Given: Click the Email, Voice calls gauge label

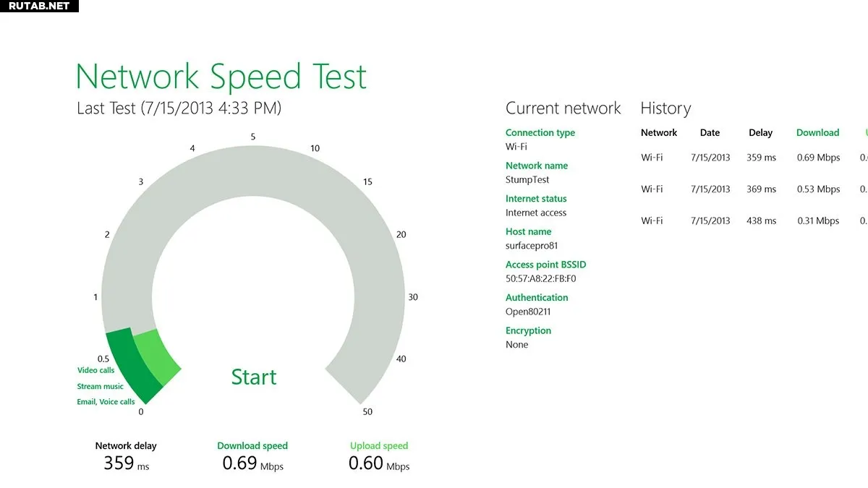Looking at the screenshot, I should pos(106,402).
